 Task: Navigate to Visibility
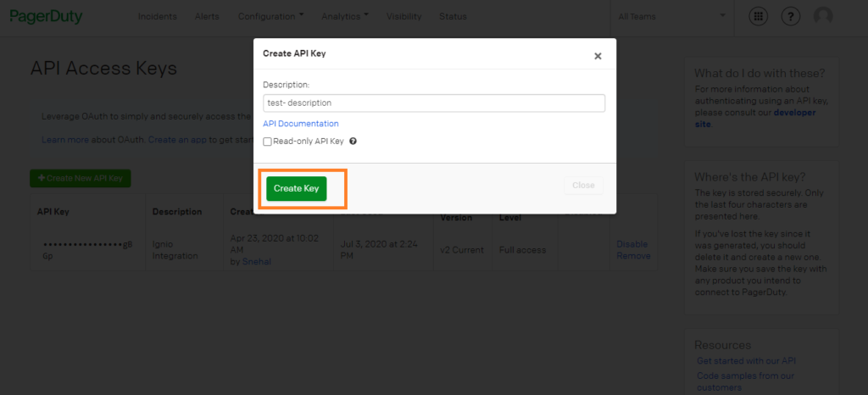pos(403,16)
